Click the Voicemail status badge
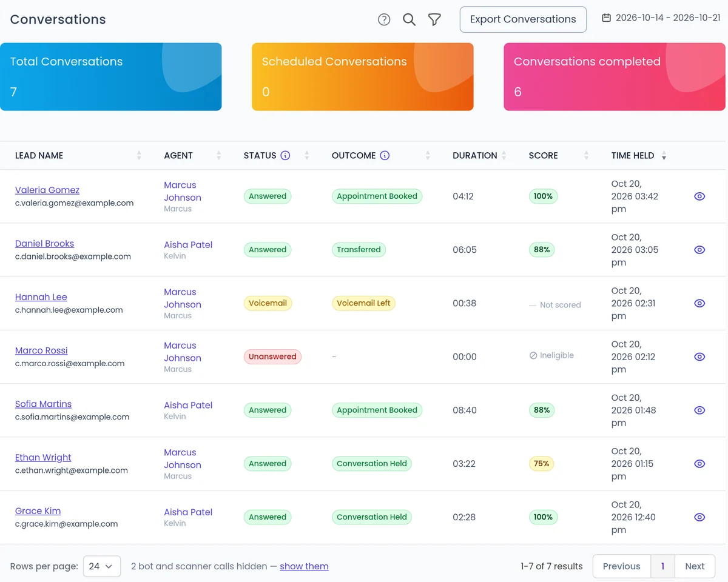This screenshot has height=582, width=728. (x=268, y=303)
